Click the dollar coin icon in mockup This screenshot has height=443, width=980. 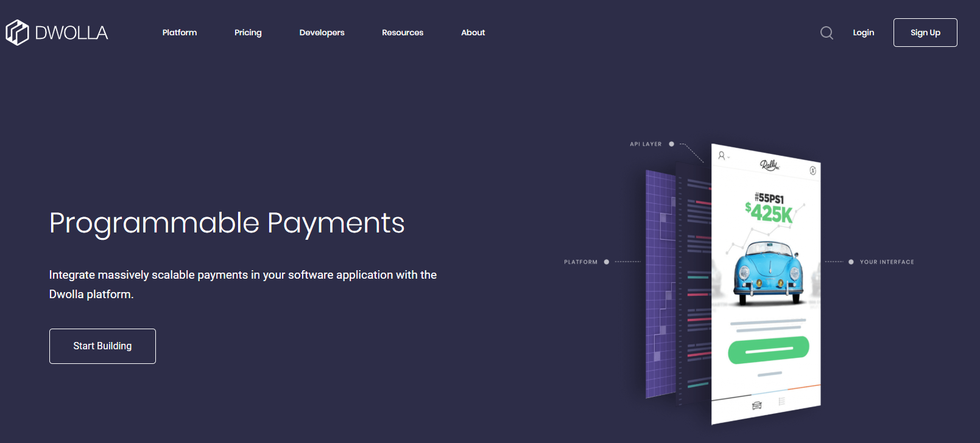pyautogui.click(x=813, y=170)
